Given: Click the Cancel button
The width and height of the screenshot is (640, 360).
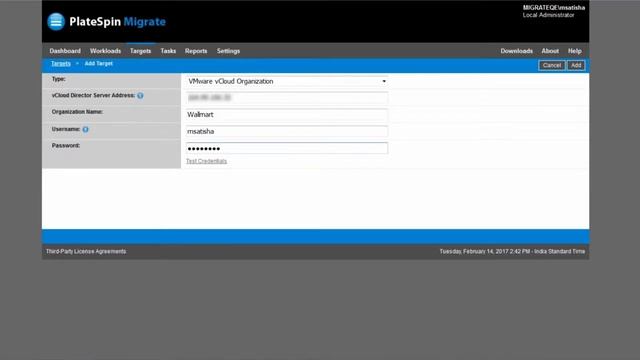Looking at the screenshot, I should [x=552, y=65].
